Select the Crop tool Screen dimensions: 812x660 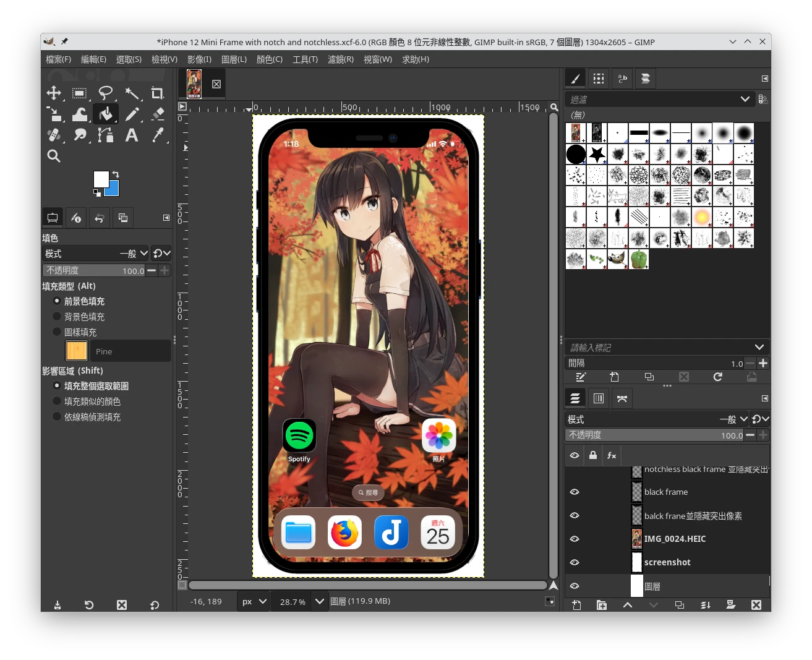click(158, 93)
